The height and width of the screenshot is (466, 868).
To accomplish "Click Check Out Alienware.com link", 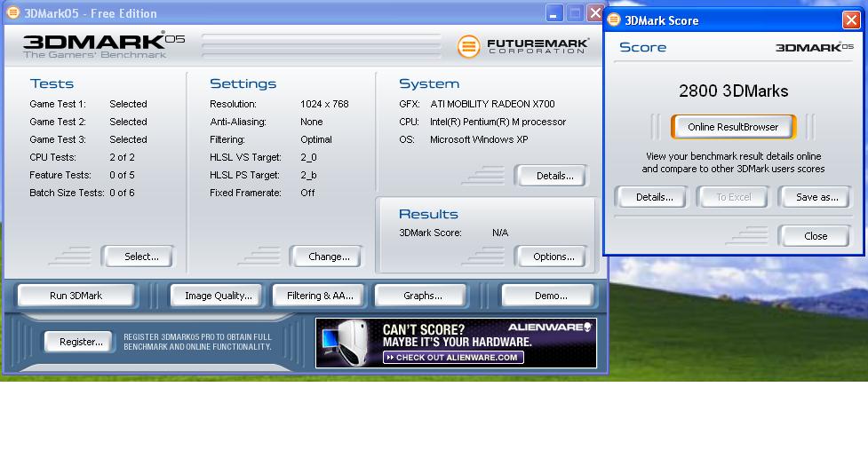I will tap(453, 357).
